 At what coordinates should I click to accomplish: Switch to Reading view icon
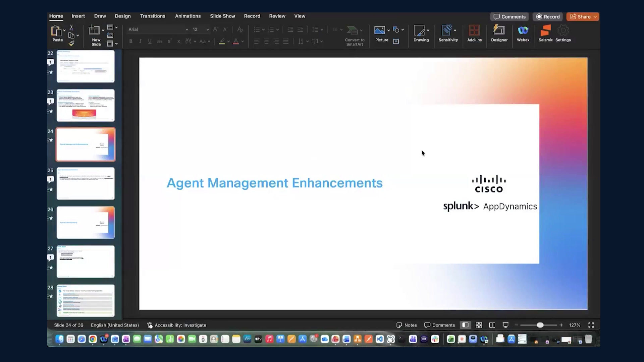tap(492, 325)
